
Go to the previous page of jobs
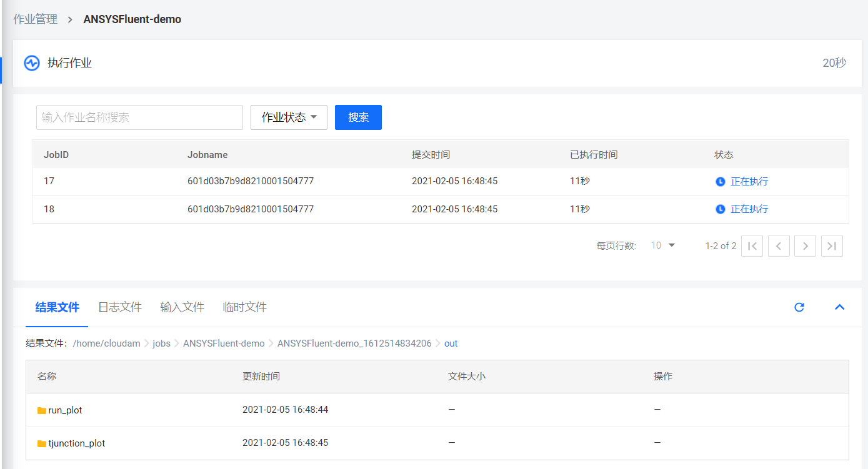pyautogui.click(x=779, y=246)
